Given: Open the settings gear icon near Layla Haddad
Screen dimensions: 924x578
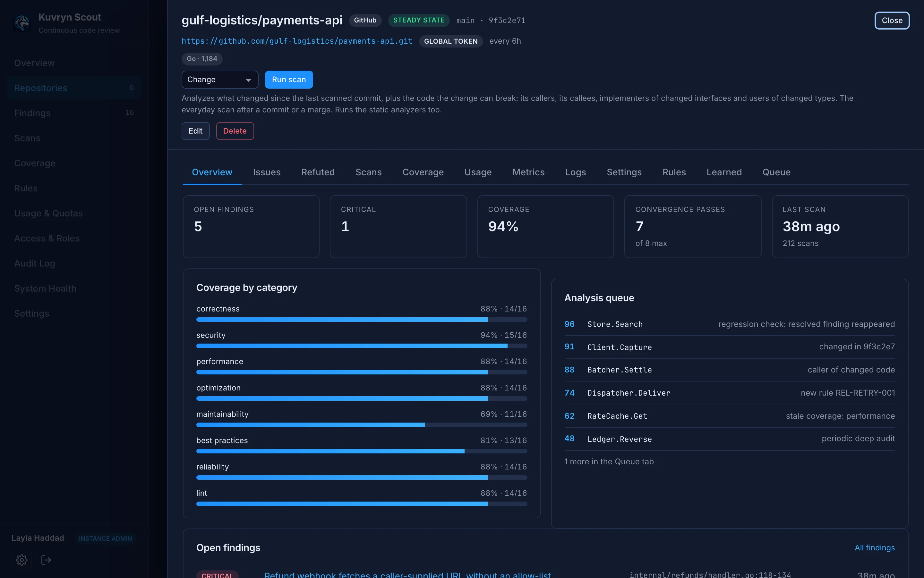Looking at the screenshot, I should 22,560.
